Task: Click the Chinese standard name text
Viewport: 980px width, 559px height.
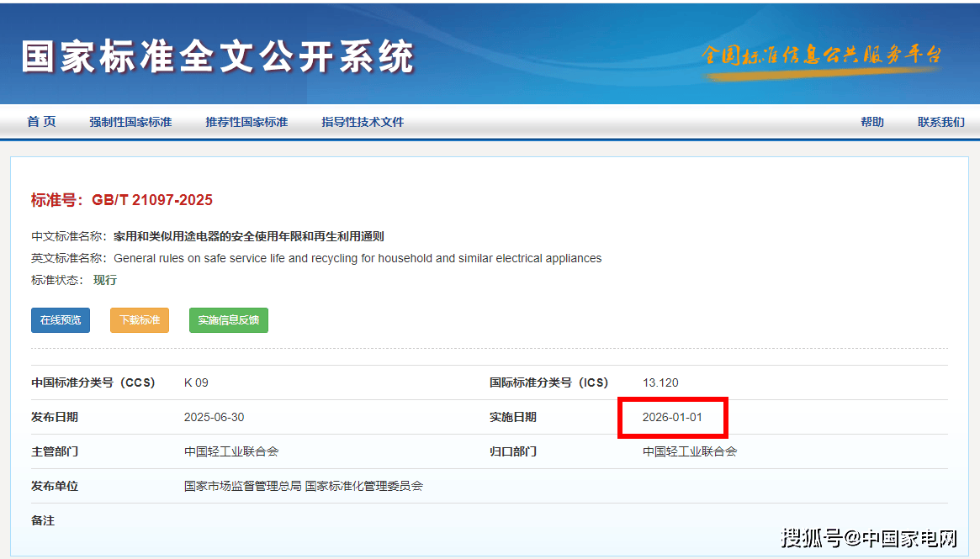Action: pos(249,236)
